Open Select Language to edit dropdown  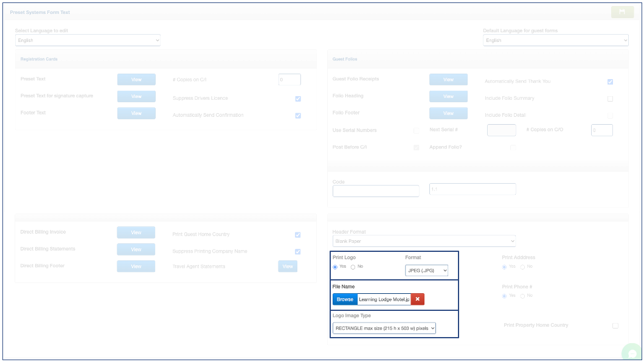(88, 40)
